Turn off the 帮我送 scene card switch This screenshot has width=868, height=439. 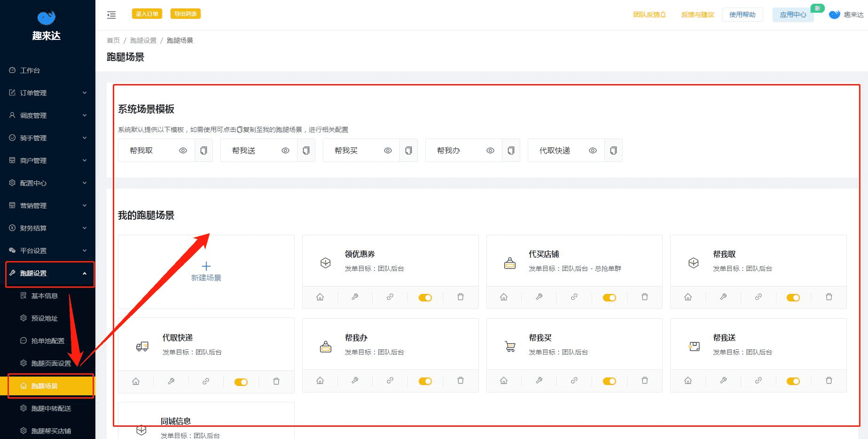tap(793, 381)
